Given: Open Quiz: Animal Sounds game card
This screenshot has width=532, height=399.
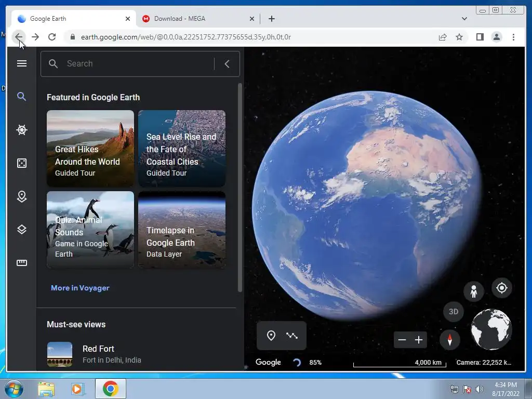Looking at the screenshot, I should (90, 229).
